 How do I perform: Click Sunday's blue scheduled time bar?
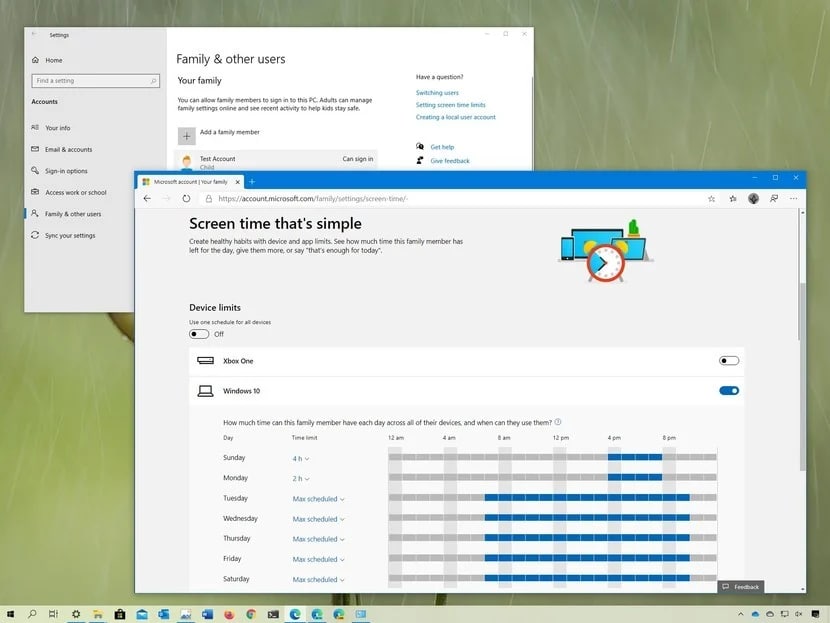click(635, 456)
